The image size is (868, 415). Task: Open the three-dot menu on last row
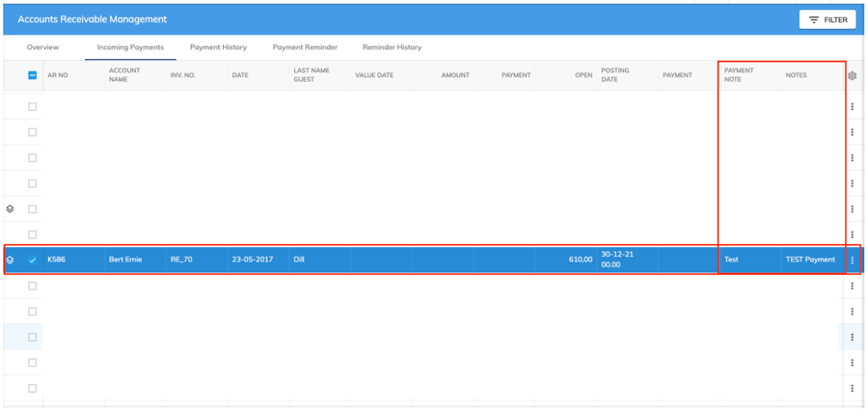852,388
